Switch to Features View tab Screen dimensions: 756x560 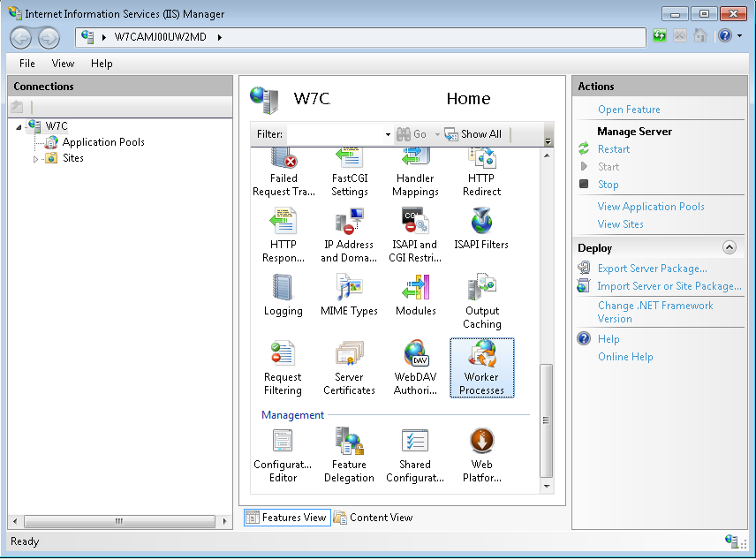click(x=287, y=518)
